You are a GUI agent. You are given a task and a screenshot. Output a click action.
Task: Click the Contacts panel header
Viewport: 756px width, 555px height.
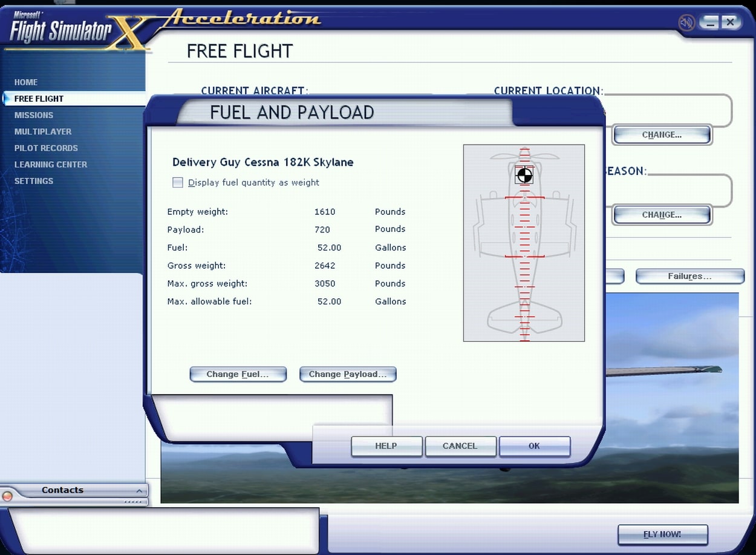pyautogui.click(x=74, y=491)
